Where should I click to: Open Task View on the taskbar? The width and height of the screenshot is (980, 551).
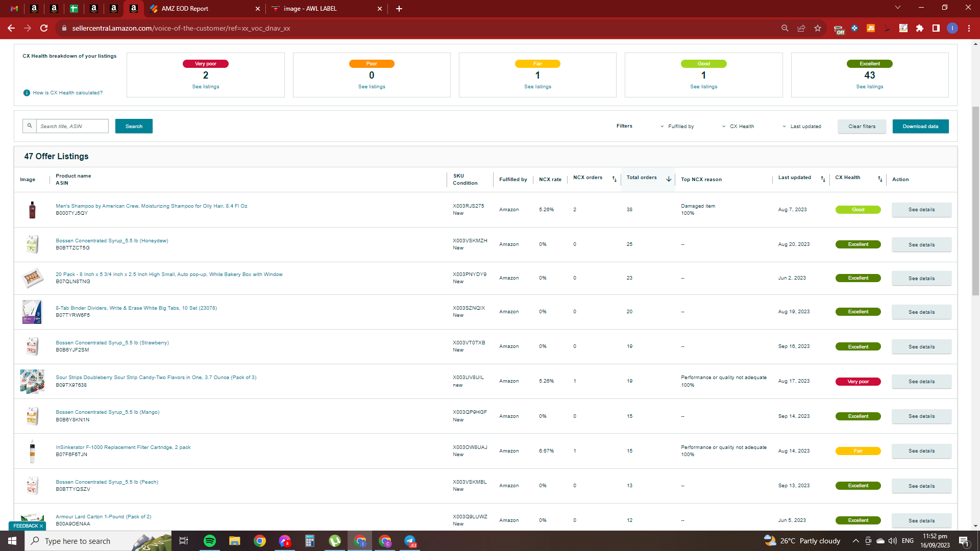(x=184, y=541)
